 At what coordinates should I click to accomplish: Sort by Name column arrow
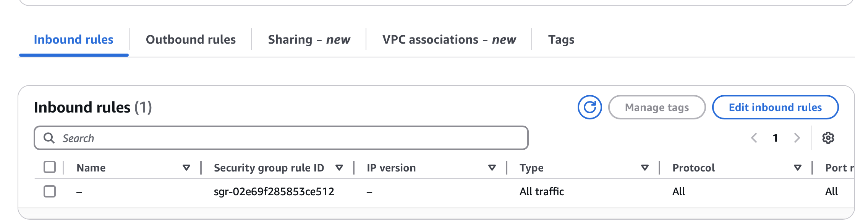186,168
